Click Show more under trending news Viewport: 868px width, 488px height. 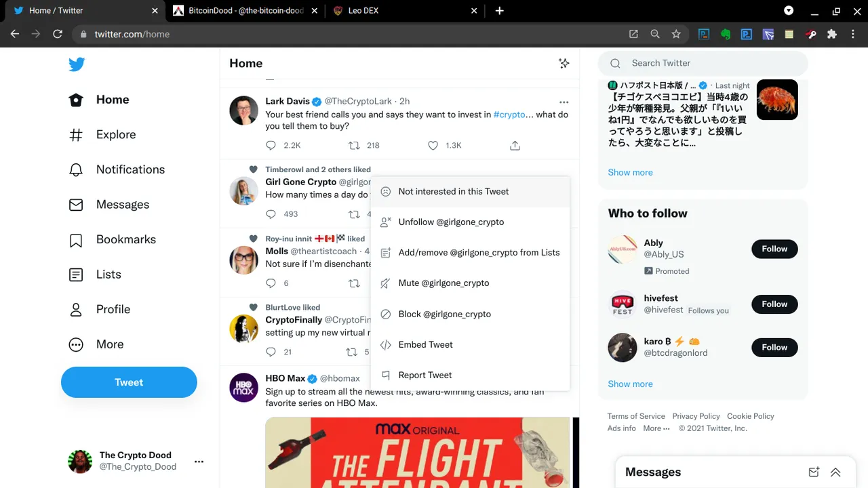point(630,172)
